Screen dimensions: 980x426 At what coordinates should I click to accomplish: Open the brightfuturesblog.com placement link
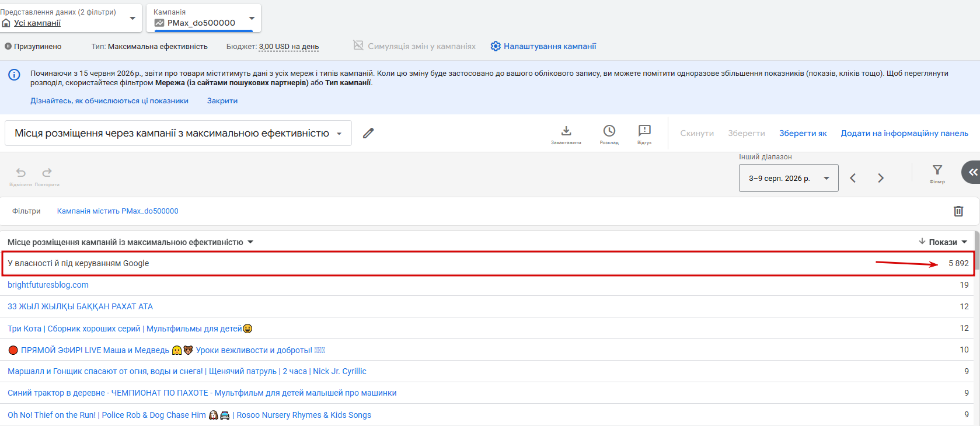coord(48,285)
